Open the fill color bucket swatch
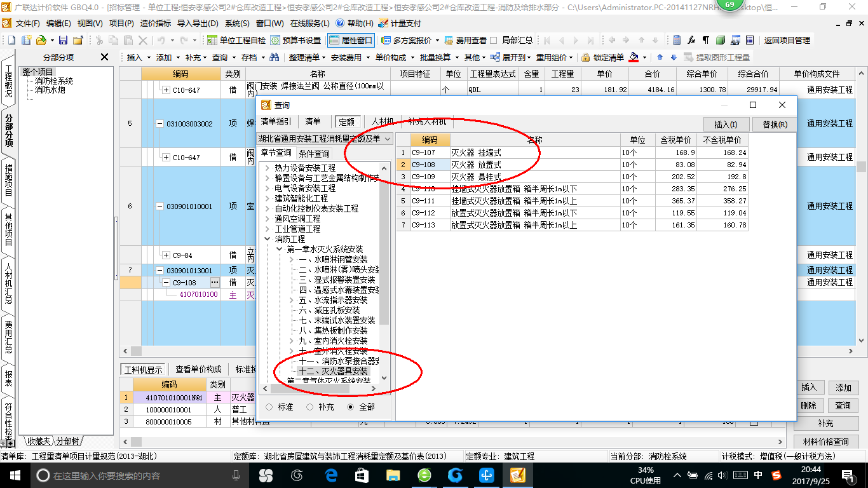The image size is (868, 488). (634, 57)
